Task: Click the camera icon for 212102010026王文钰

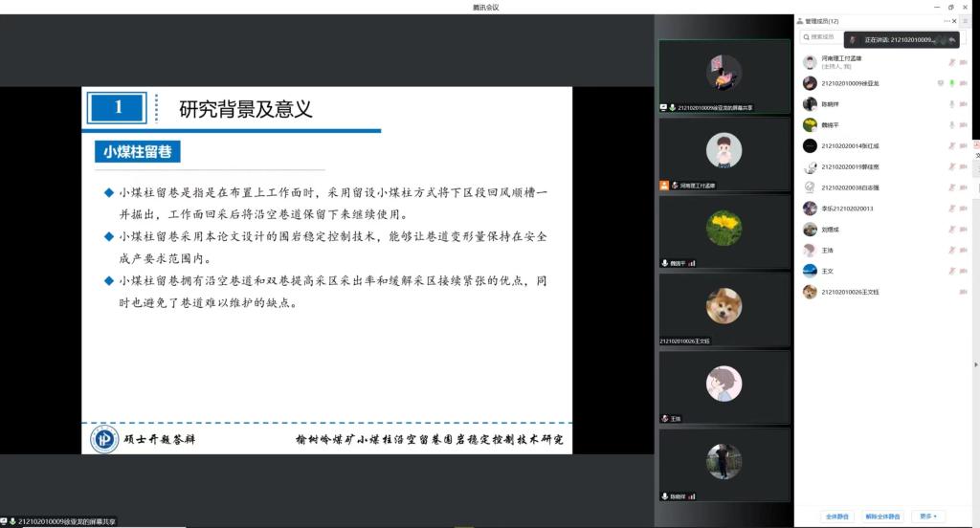Action: [963, 292]
